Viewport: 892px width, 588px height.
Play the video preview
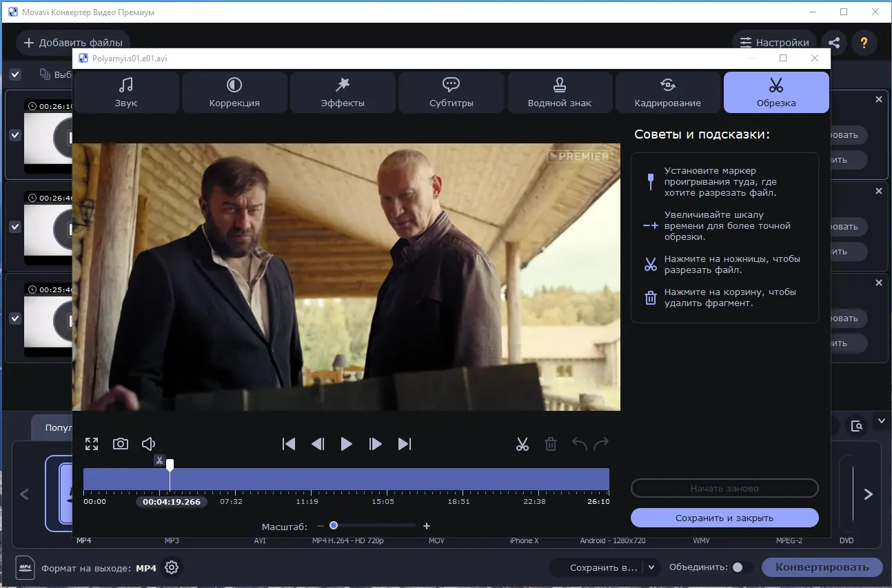click(347, 444)
